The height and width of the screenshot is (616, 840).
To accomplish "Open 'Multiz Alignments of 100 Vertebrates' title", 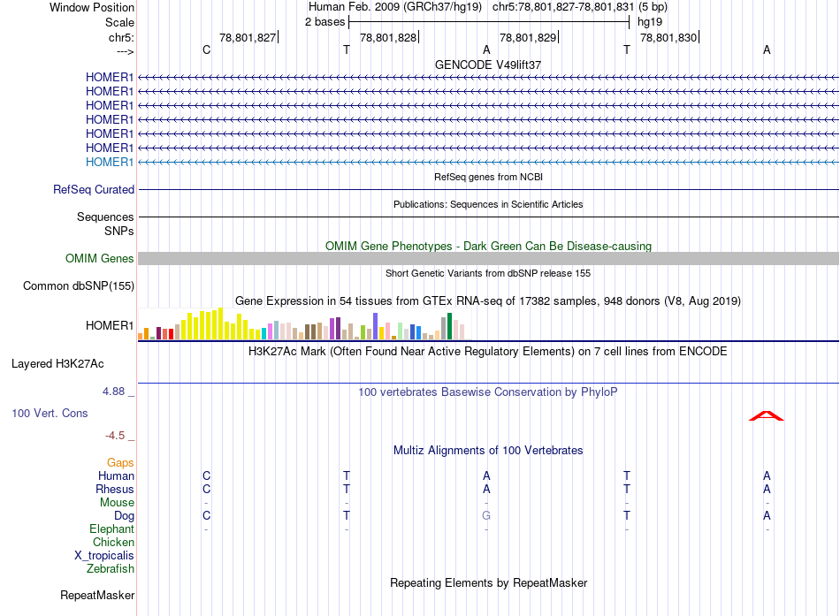I will 488,451.
